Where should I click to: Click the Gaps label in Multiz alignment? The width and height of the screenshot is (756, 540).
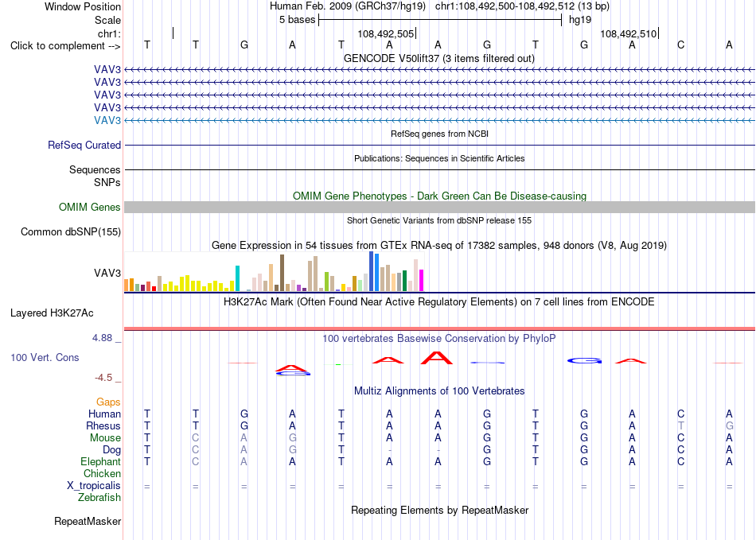pos(108,402)
